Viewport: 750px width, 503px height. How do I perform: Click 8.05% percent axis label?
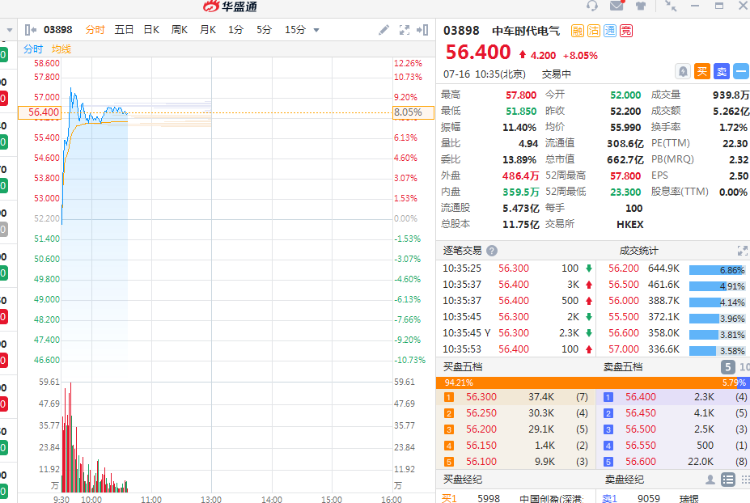tap(413, 112)
